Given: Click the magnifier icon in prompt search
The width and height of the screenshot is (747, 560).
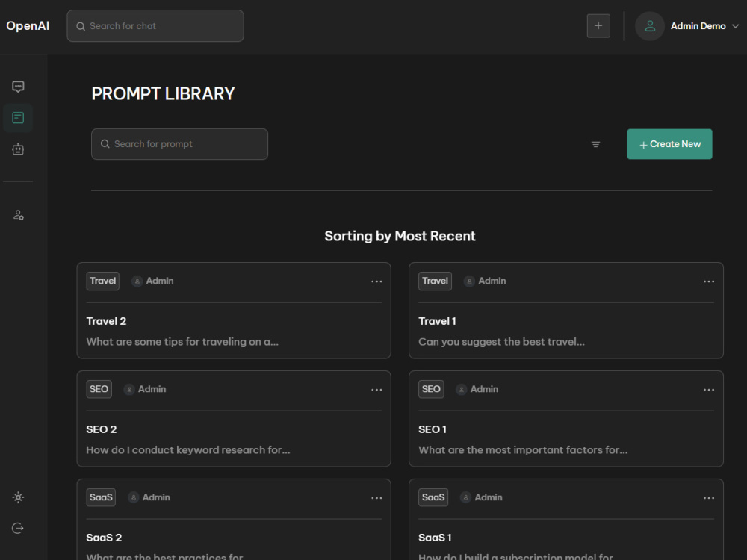Looking at the screenshot, I should click(x=105, y=144).
